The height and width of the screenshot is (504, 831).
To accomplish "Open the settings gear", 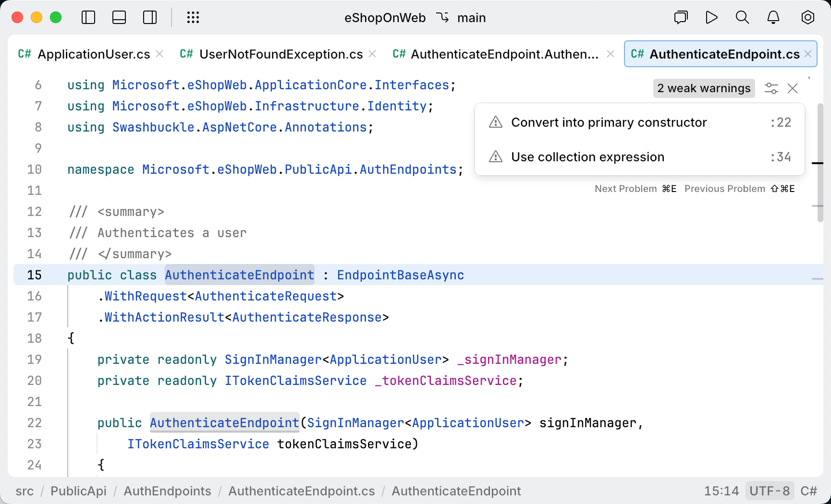I will pos(807,17).
